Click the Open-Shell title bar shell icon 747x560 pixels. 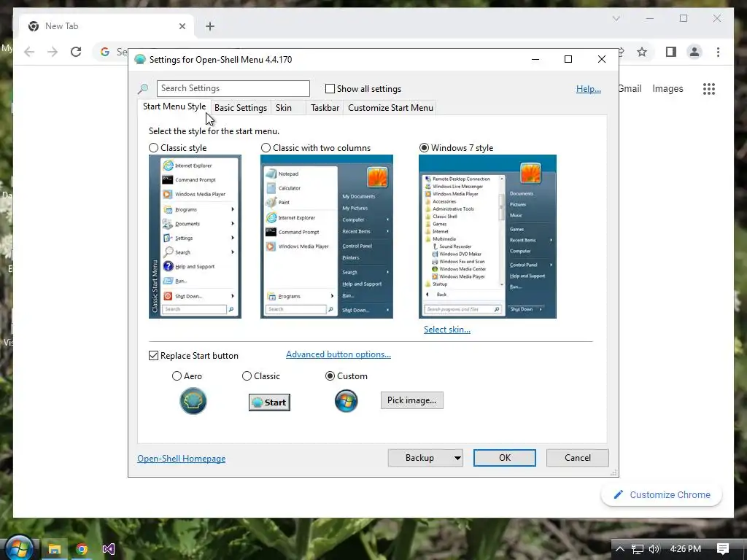[x=139, y=59]
